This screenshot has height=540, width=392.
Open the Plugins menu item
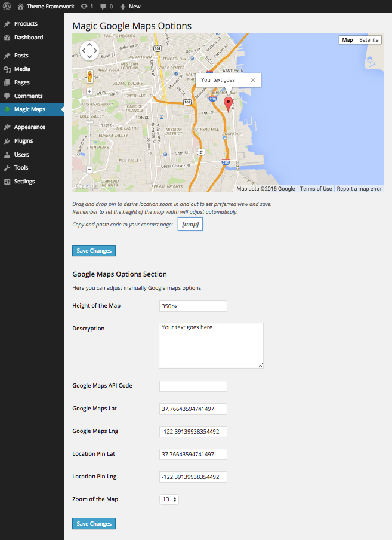point(23,141)
